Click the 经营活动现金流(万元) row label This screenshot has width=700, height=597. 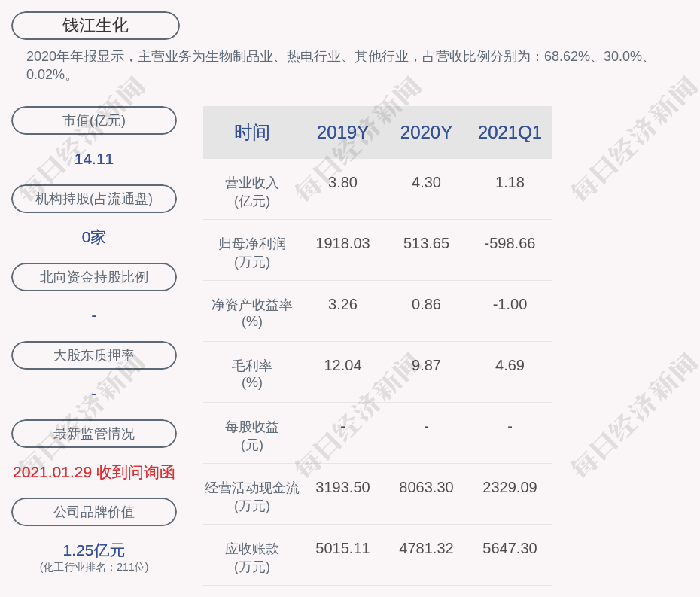(x=252, y=497)
